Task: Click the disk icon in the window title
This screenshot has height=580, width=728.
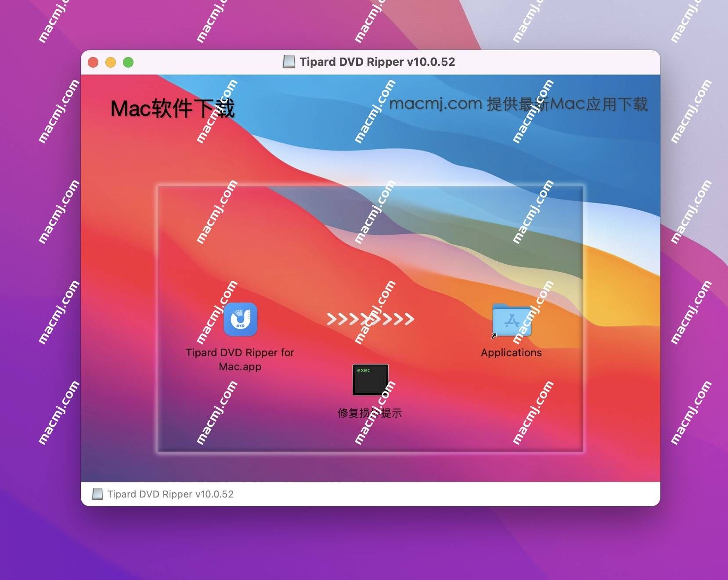Action: [x=288, y=62]
